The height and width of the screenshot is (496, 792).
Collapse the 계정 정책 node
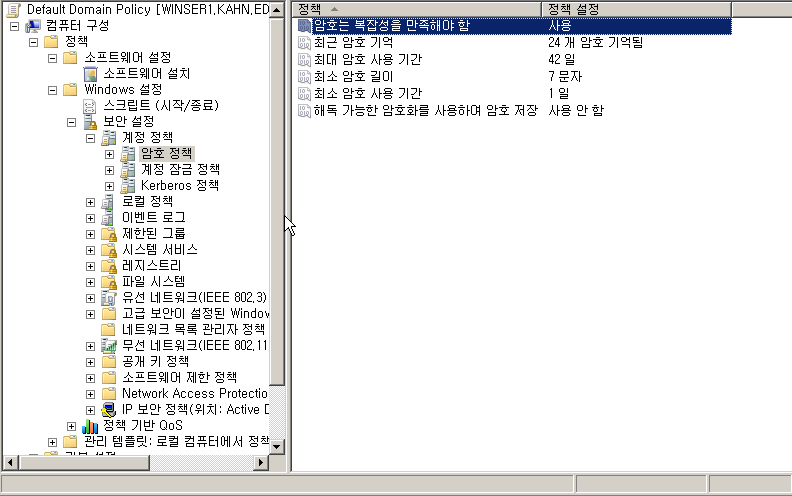[90, 138]
